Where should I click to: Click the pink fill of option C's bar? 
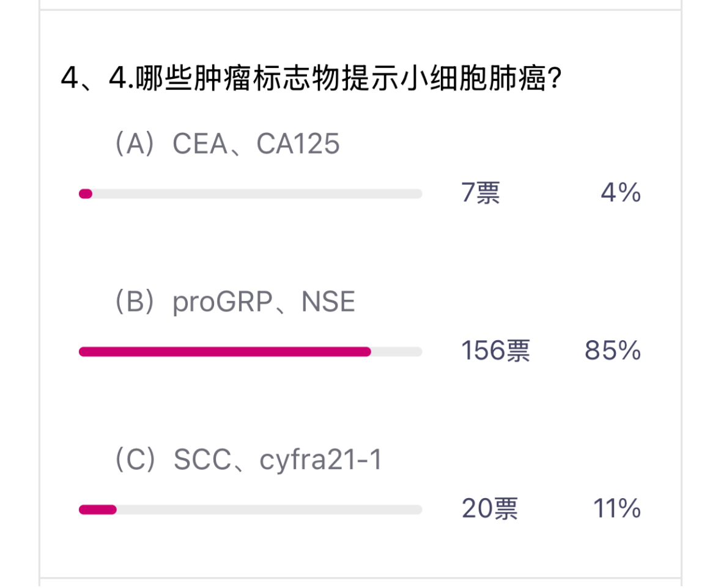pos(97,509)
